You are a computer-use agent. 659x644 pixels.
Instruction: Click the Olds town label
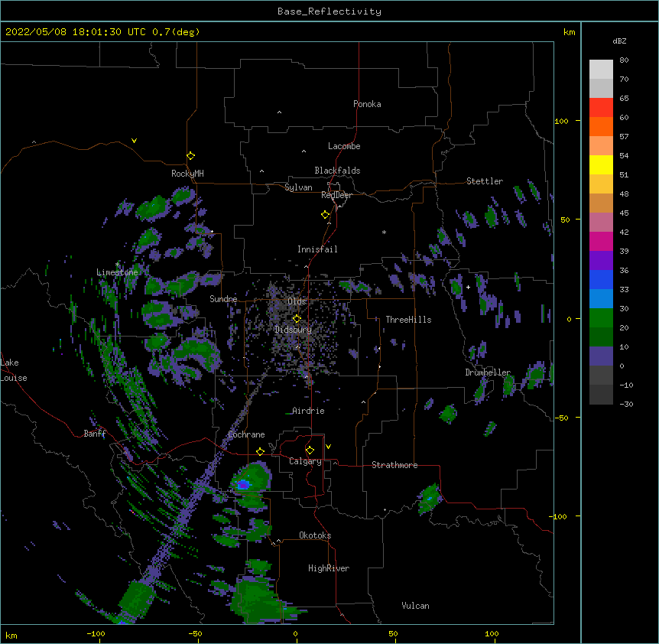pyautogui.click(x=297, y=301)
